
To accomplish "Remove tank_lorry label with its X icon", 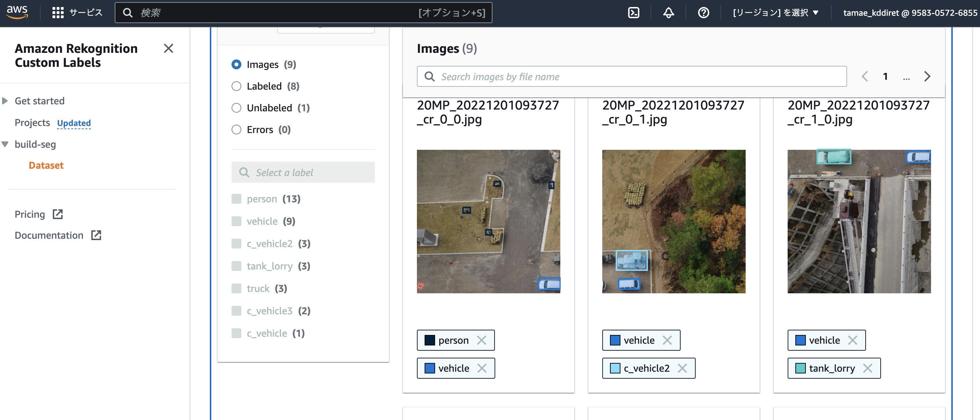I will pos(868,368).
